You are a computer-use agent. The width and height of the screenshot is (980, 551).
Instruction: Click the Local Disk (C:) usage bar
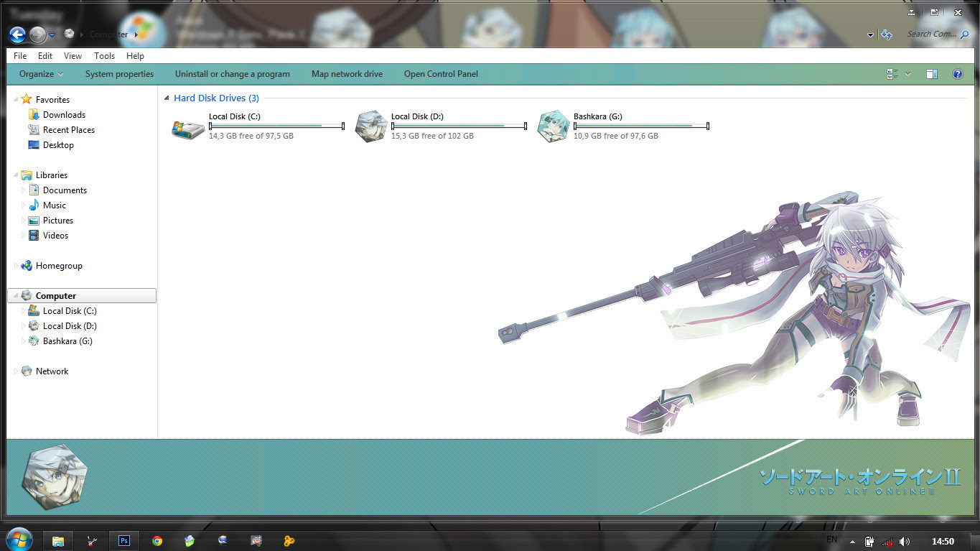(276, 126)
